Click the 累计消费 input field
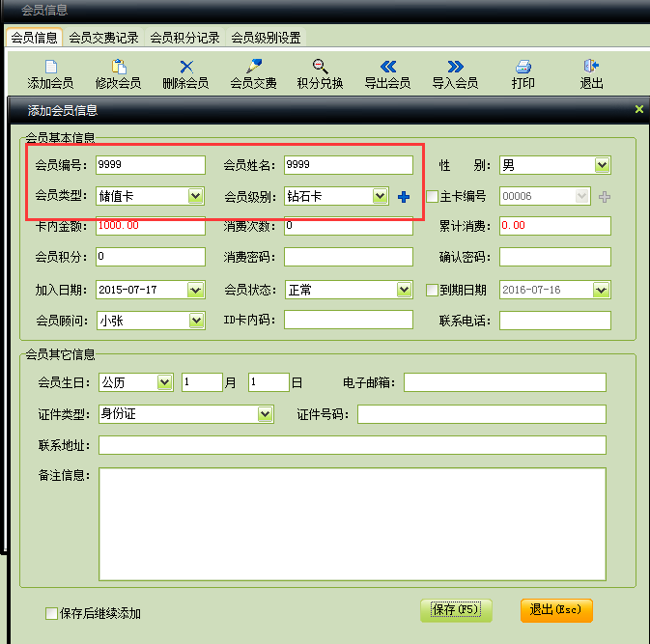 point(555,226)
